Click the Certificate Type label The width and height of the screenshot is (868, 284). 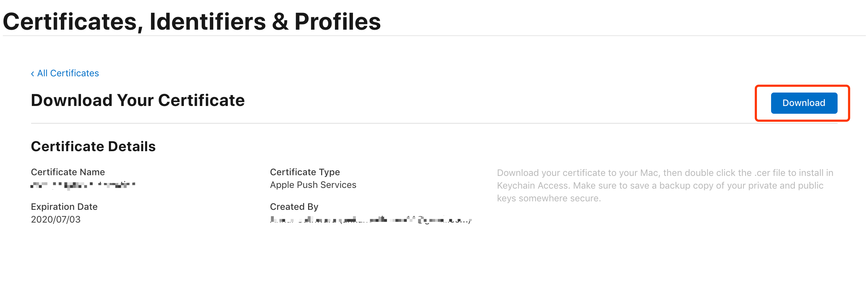(x=305, y=172)
